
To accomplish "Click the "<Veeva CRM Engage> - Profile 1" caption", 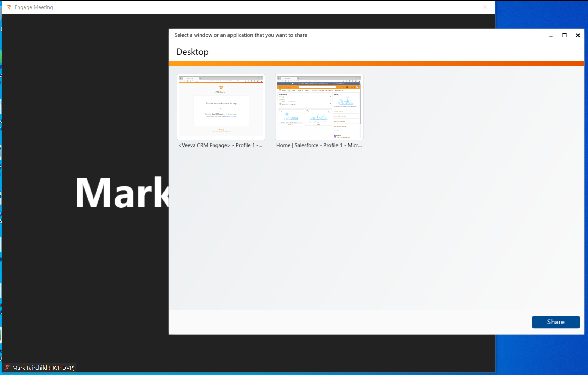I will 220,145.
